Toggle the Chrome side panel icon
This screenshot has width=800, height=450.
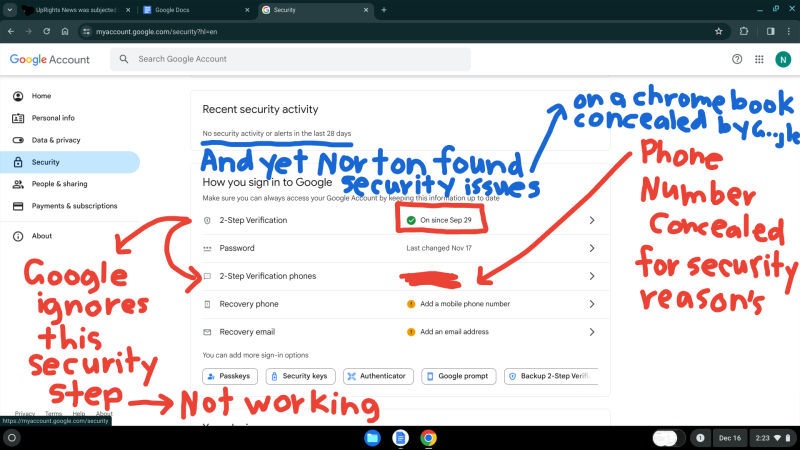pos(770,32)
